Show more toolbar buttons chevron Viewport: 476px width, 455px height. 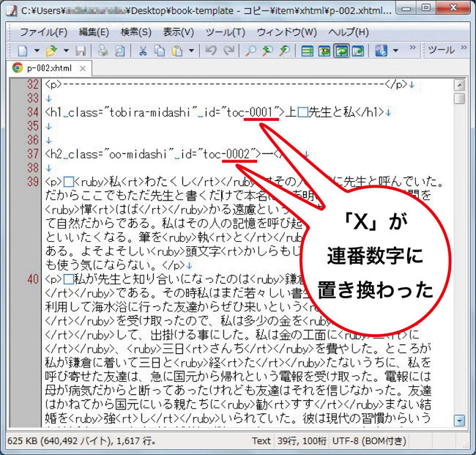[x=412, y=48]
